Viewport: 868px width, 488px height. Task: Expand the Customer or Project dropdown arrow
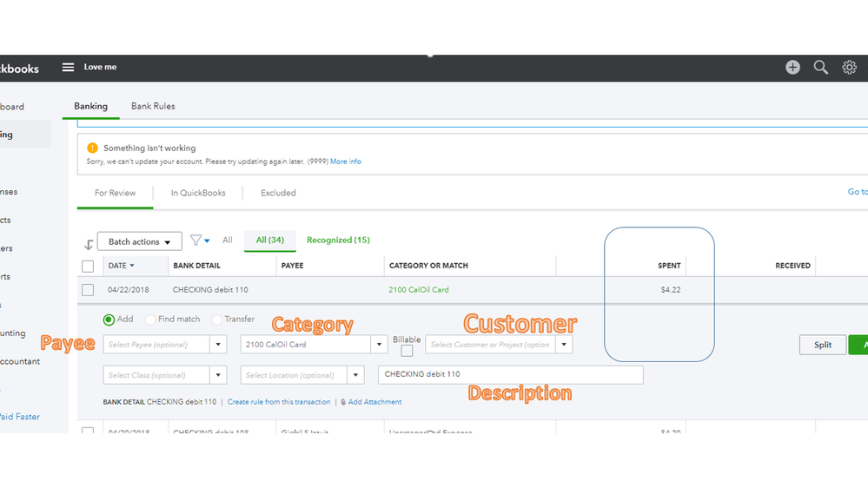(564, 345)
